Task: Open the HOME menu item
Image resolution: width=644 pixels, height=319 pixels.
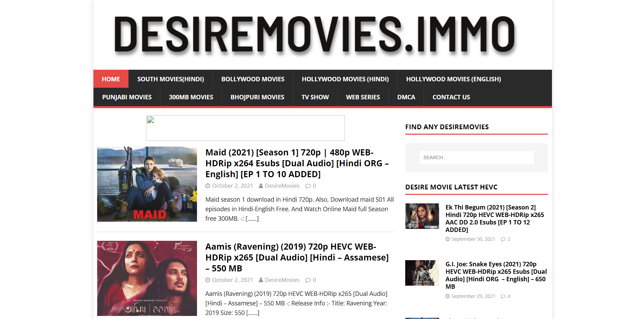Action: (111, 79)
